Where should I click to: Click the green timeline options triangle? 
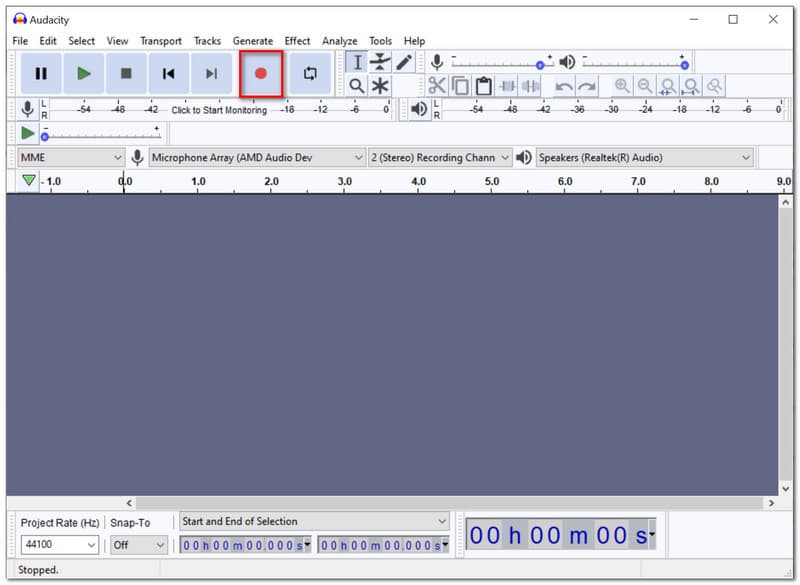pyautogui.click(x=29, y=180)
